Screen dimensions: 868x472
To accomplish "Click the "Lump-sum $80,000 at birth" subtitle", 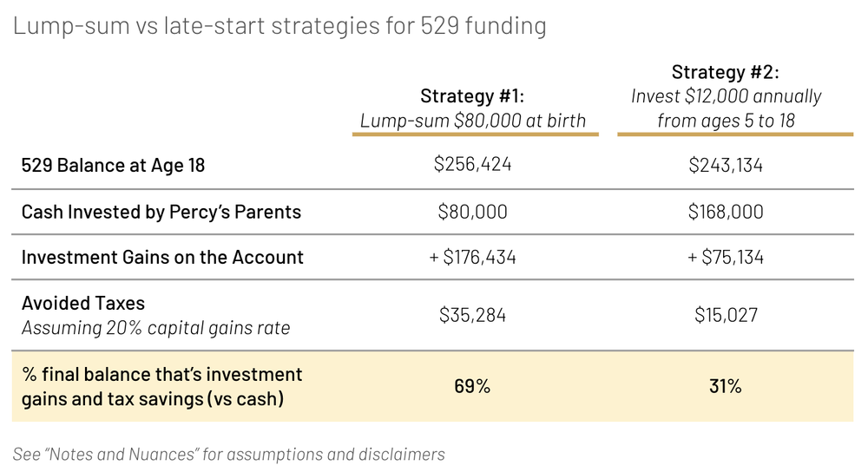I will click(x=473, y=120).
